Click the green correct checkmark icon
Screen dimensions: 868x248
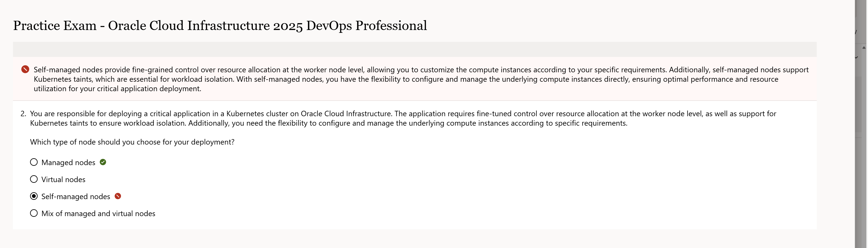[103, 162]
